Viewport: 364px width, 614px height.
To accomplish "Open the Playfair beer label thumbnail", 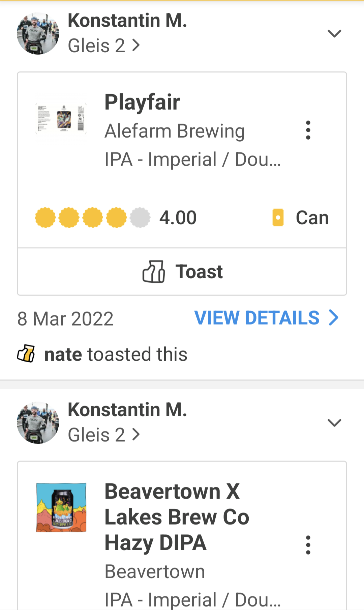I will (61, 119).
